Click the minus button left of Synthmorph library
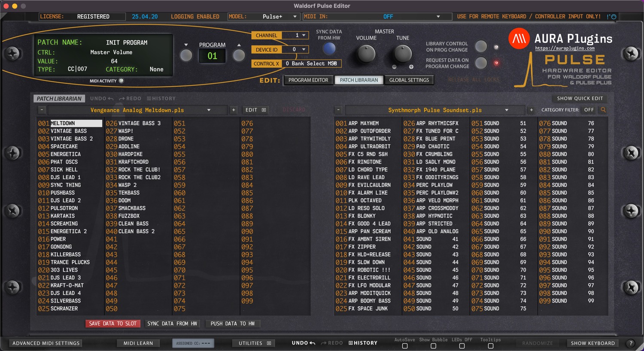Viewport: 644px width, 351px height. [338, 110]
